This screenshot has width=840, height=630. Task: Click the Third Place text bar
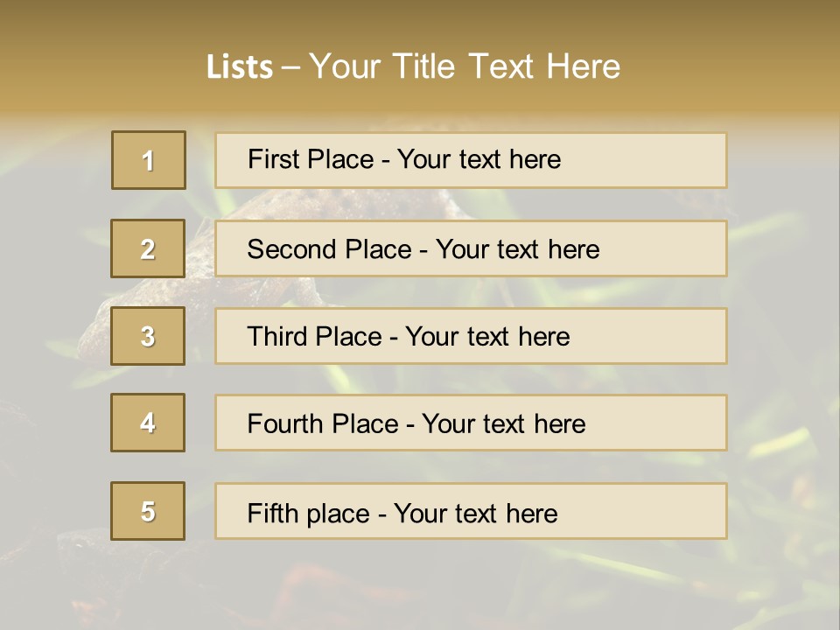click(471, 336)
